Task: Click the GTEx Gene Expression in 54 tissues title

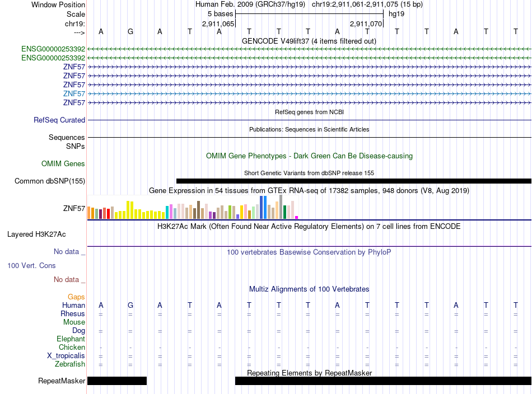Action: 309,190
